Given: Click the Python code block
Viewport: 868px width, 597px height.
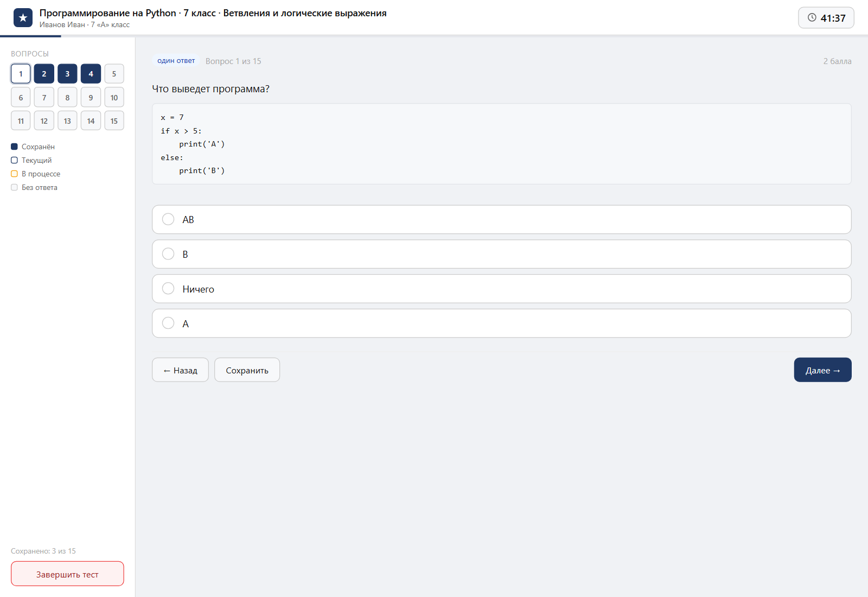Looking at the screenshot, I should coord(501,144).
